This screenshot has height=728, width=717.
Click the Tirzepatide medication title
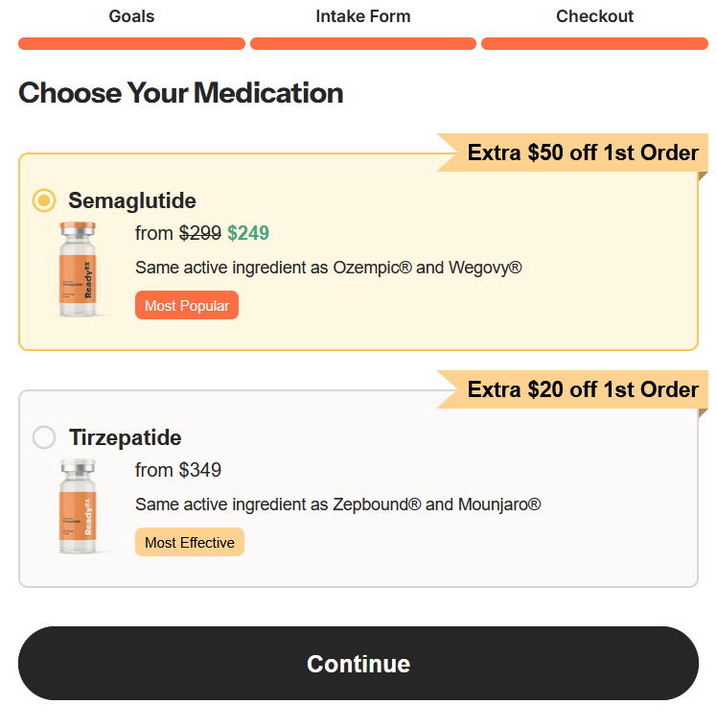coord(126,437)
